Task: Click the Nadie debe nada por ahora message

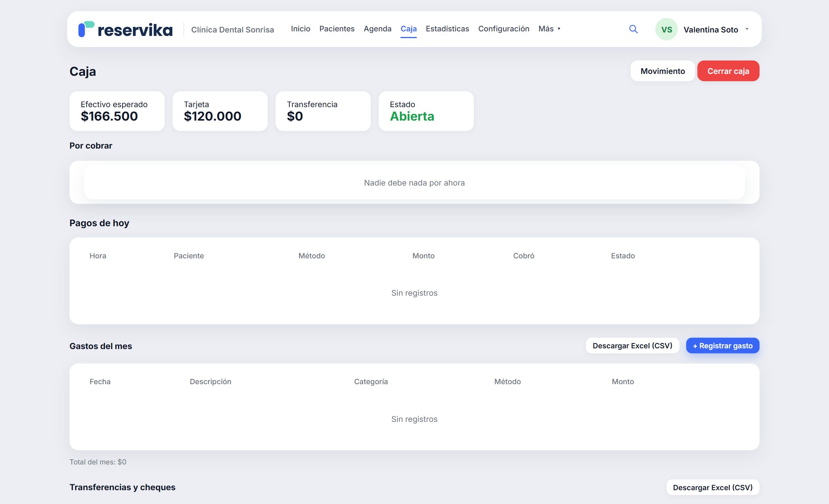Action: click(x=414, y=183)
